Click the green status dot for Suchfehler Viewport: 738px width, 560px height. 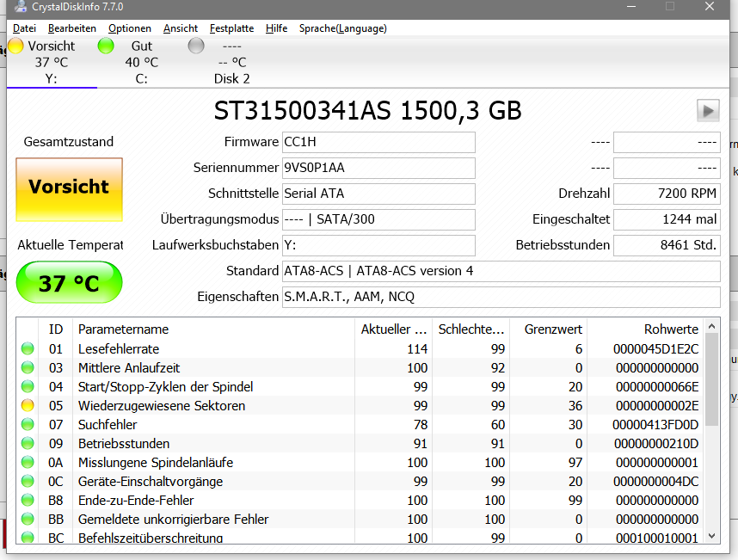click(x=28, y=424)
